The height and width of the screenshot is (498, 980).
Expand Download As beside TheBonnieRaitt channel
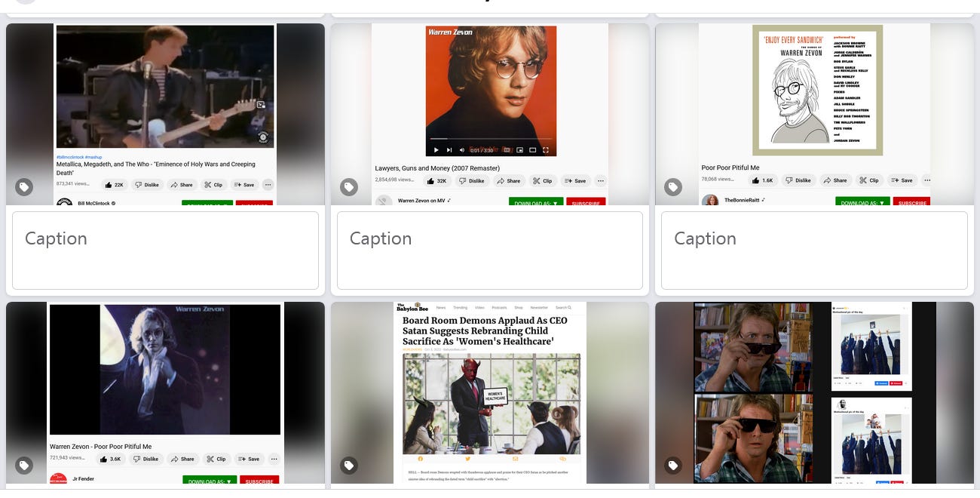point(862,202)
